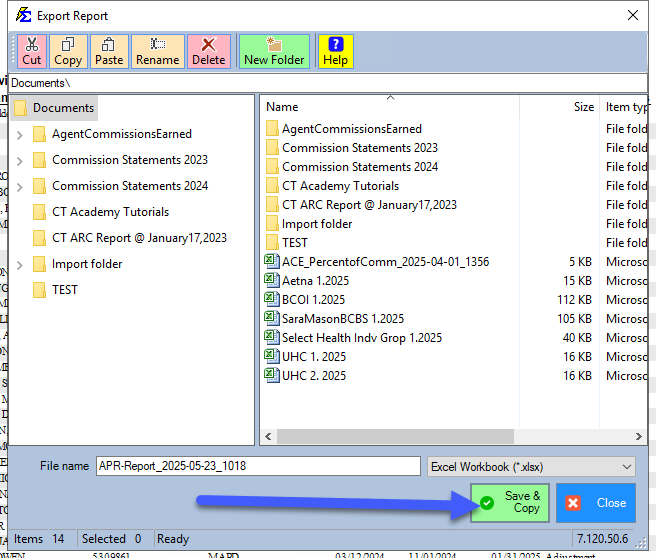Click the horizontal scrollbar right arrow
Screen dimensions: 656x558
click(x=638, y=437)
